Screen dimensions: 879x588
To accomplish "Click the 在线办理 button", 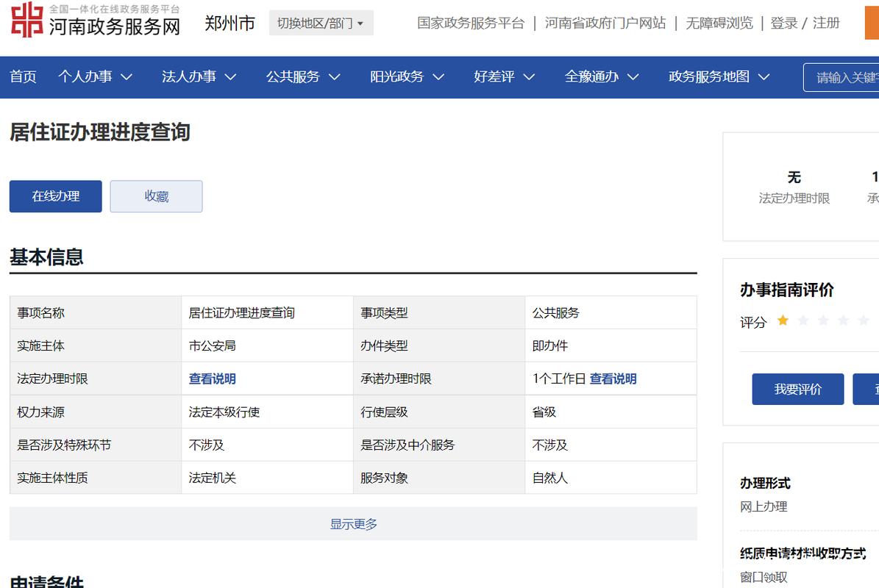I will pyautogui.click(x=56, y=196).
